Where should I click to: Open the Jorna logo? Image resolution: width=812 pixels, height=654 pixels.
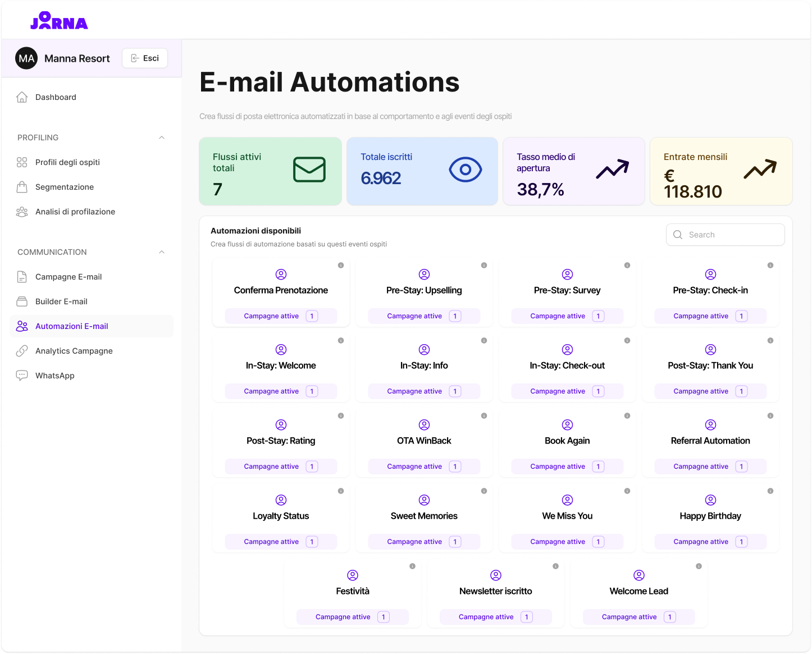pos(59,21)
